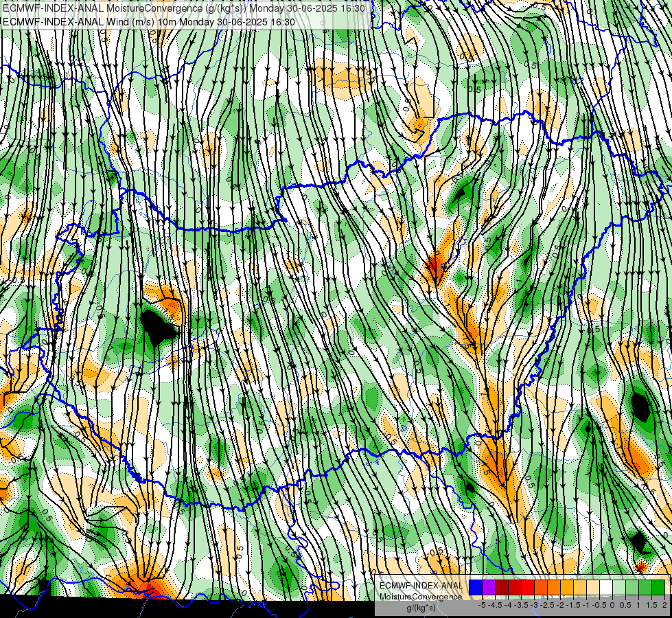The width and height of the screenshot is (672, 618).
Task: Click the white legend swatch
Action: (x=606, y=587)
